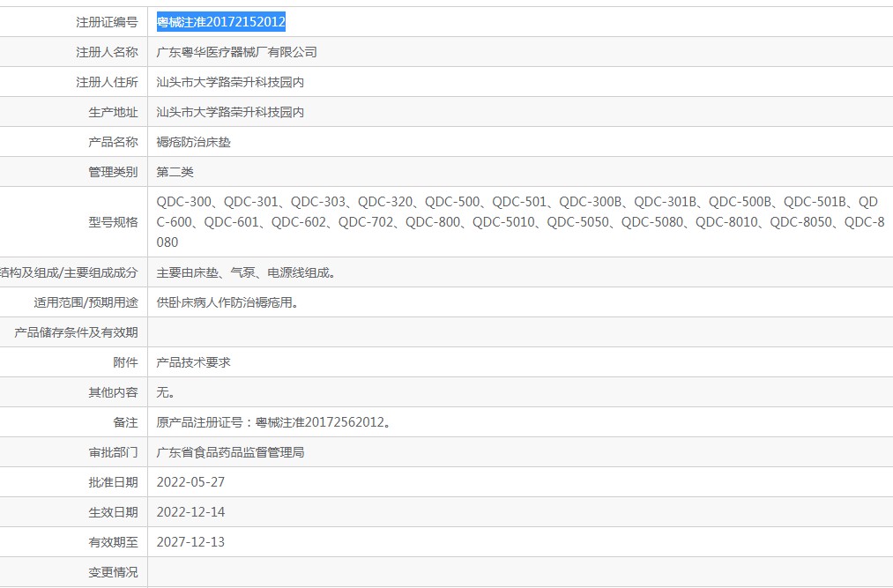This screenshot has height=588, width=893.
Task: Select approval date 2022-05-27
Action: coord(190,482)
